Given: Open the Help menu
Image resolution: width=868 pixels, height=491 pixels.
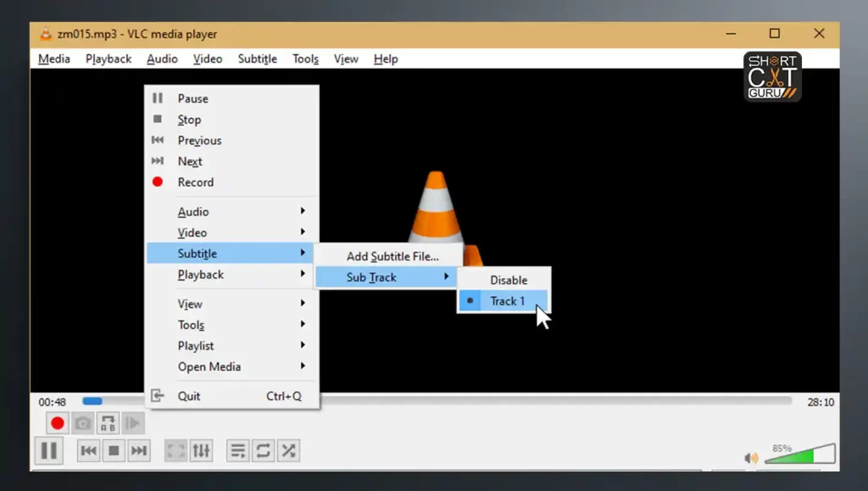Looking at the screenshot, I should [x=386, y=59].
